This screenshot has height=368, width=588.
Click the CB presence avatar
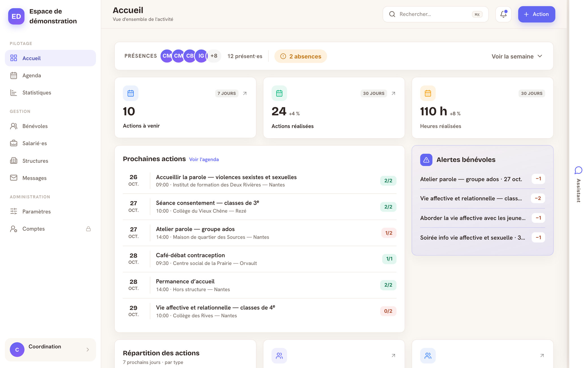190,56
